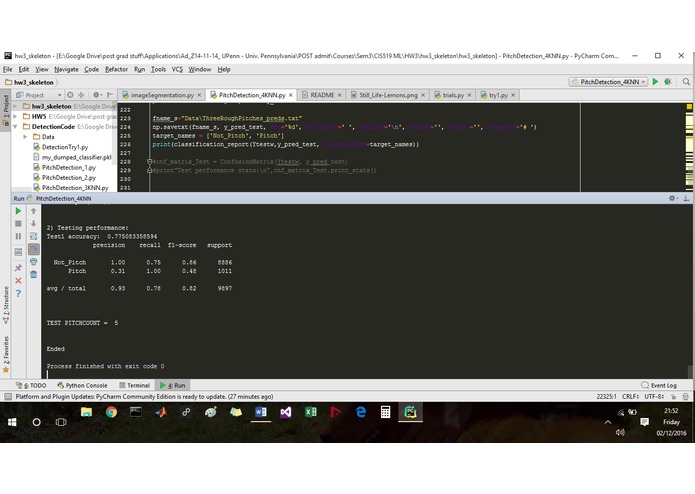Open Search Everywhere magnifier icon
Viewport: 695px width, 494px height.
click(x=686, y=82)
